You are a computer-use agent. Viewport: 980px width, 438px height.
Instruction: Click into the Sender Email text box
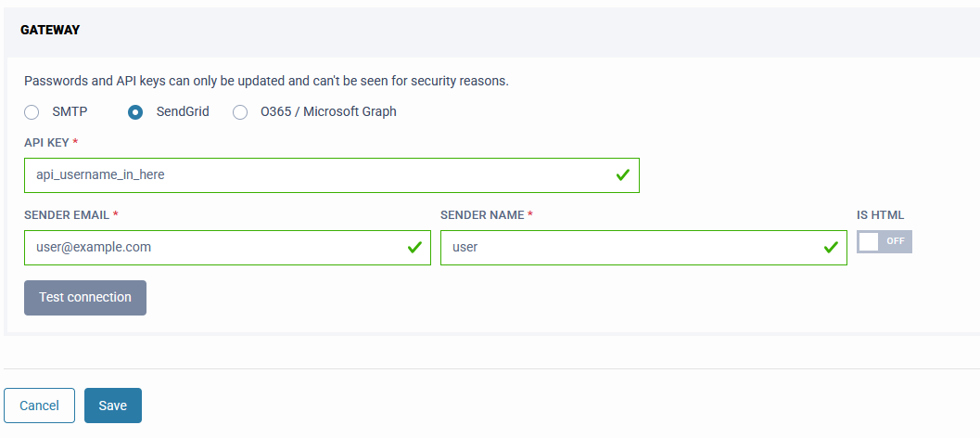tap(213, 248)
